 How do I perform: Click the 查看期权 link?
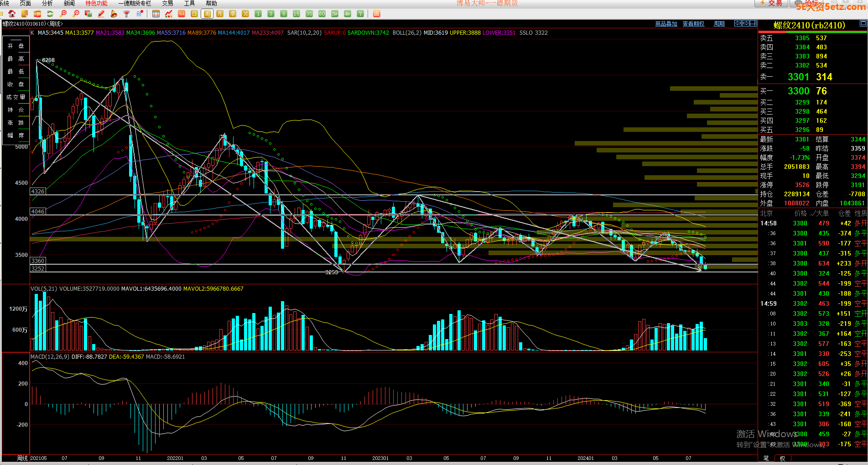[x=693, y=24]
